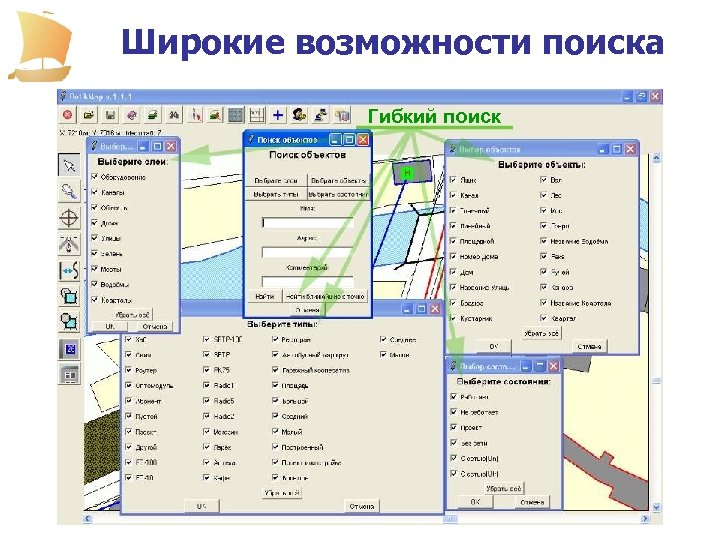Click the X/Y coordinate table toolbar icon
Screen dimensions: 720x540
point(257,114)
